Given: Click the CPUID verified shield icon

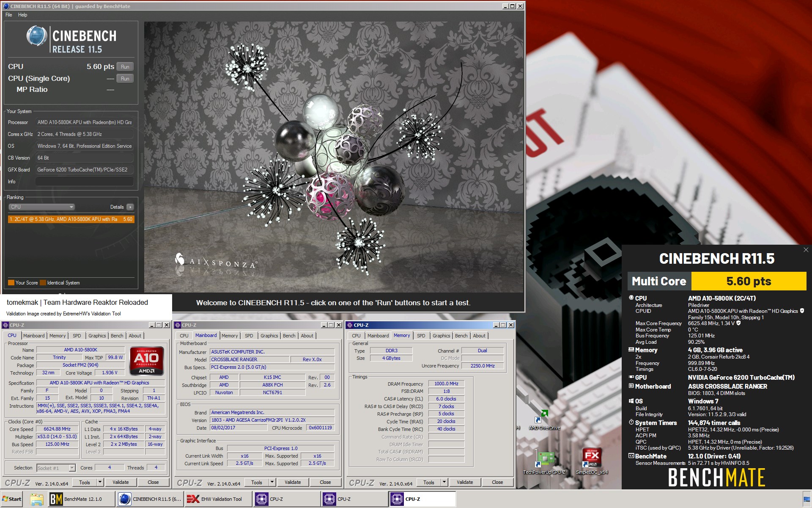Looking at the screenshot, I should pos(802,311).
